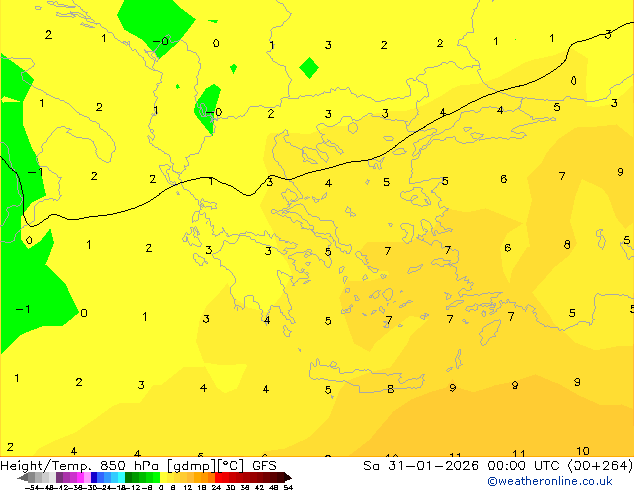Image resolution: width=634 pixels, height=490 pixels.
Task: Click the 'GFS' model label
Action: pyautogui.click(x=264, y=466)
